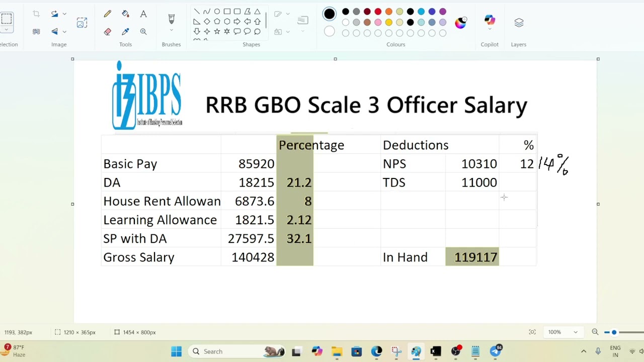Open the Layers panel
The image size is (644, 362).
tap(519, 23)
